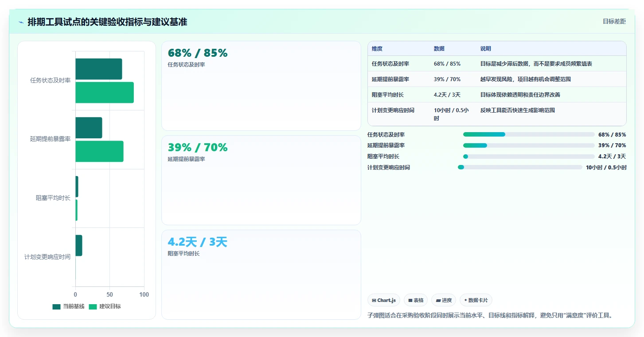Click the 计划变更响应时间 progress bar
The height and width of the screenshot is (337, 644).
point(520,167)
